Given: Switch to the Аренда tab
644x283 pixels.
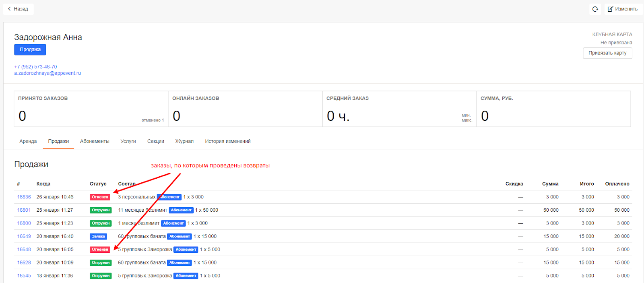Looking at the screenshot, I should pos(28,141).
